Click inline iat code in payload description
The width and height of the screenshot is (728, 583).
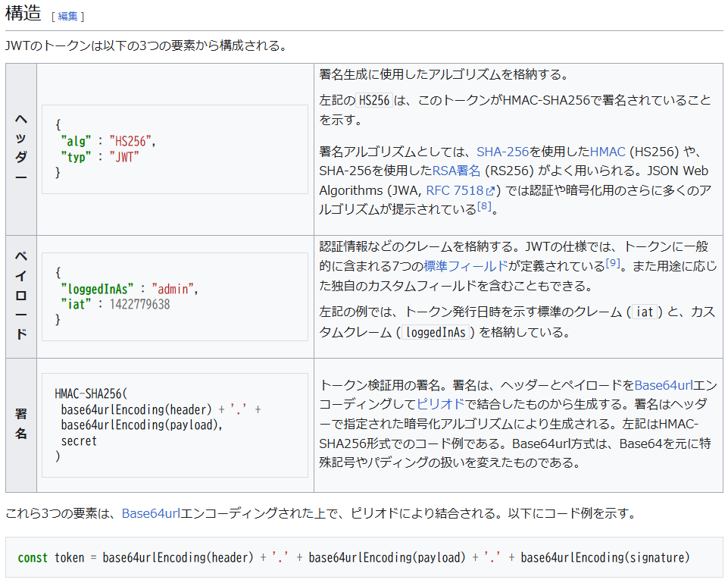(645, 312)
